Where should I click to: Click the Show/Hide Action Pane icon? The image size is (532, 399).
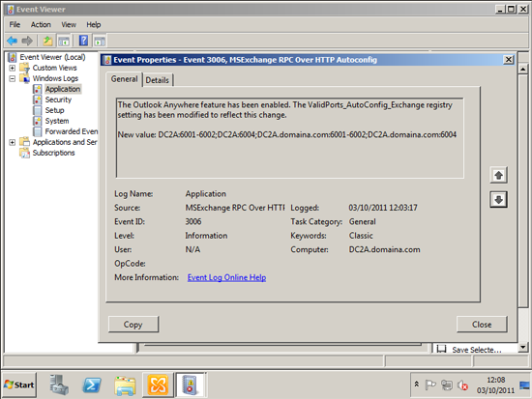click(100, 41)
